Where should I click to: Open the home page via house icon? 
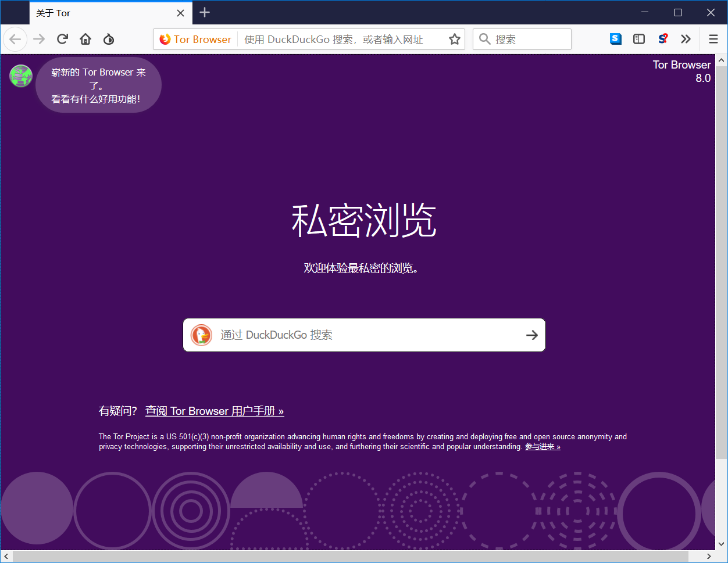[x=85, y=40]
